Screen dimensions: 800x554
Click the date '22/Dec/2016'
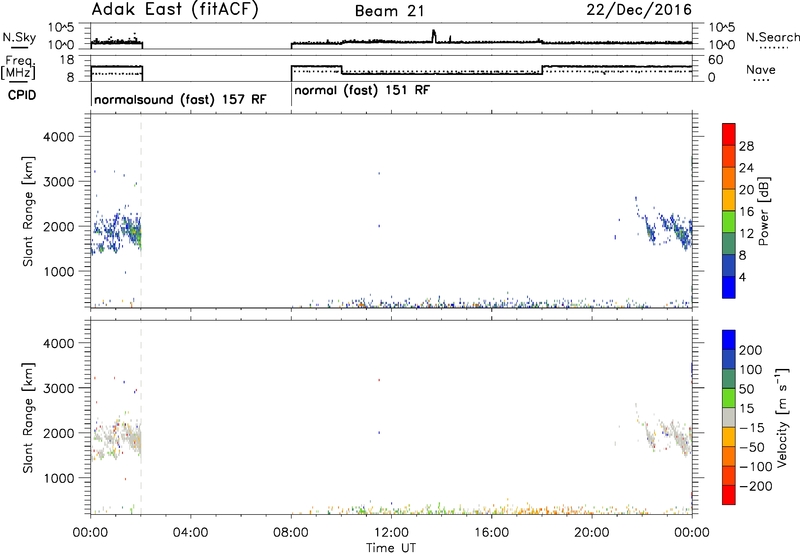coord(639,10)
